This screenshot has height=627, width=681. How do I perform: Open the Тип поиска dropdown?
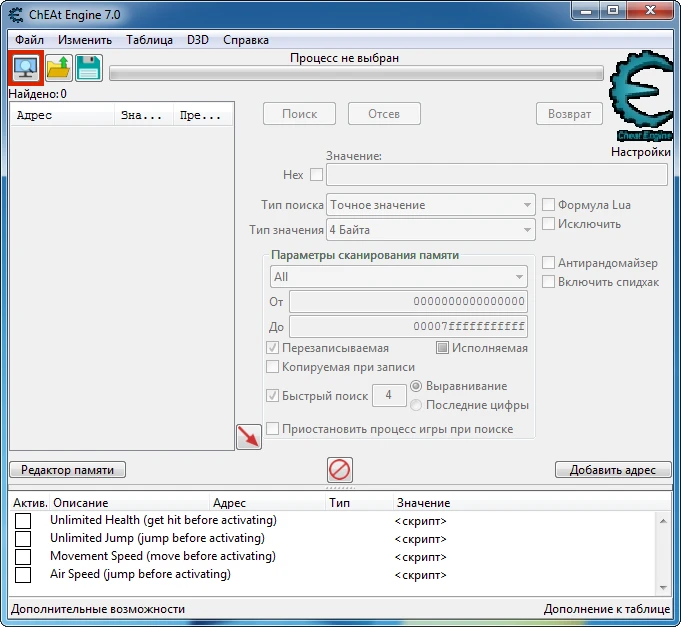(430, 205)
